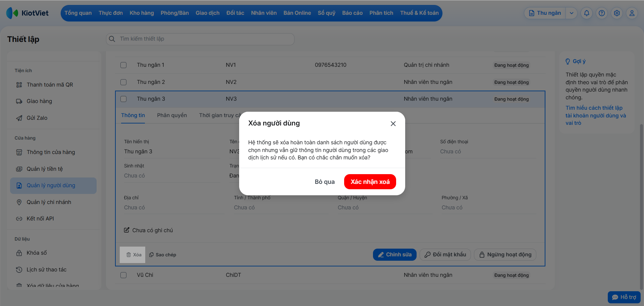Open the KiotViet logo home

point(28,13)
